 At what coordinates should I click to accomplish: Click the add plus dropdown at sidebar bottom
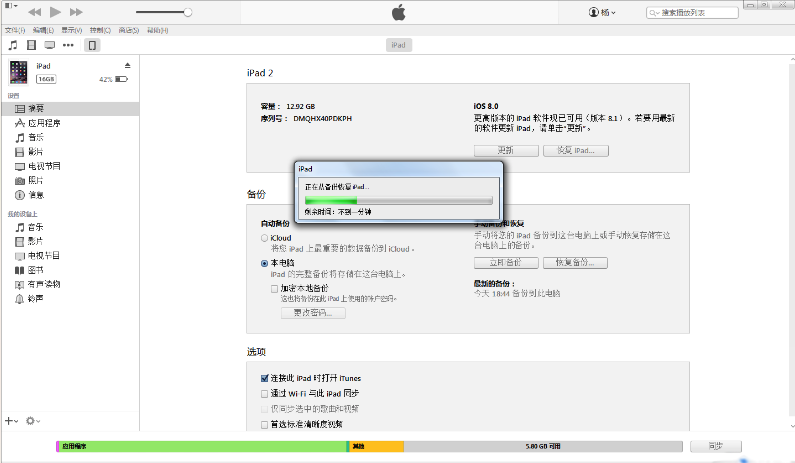pos(11,421)
